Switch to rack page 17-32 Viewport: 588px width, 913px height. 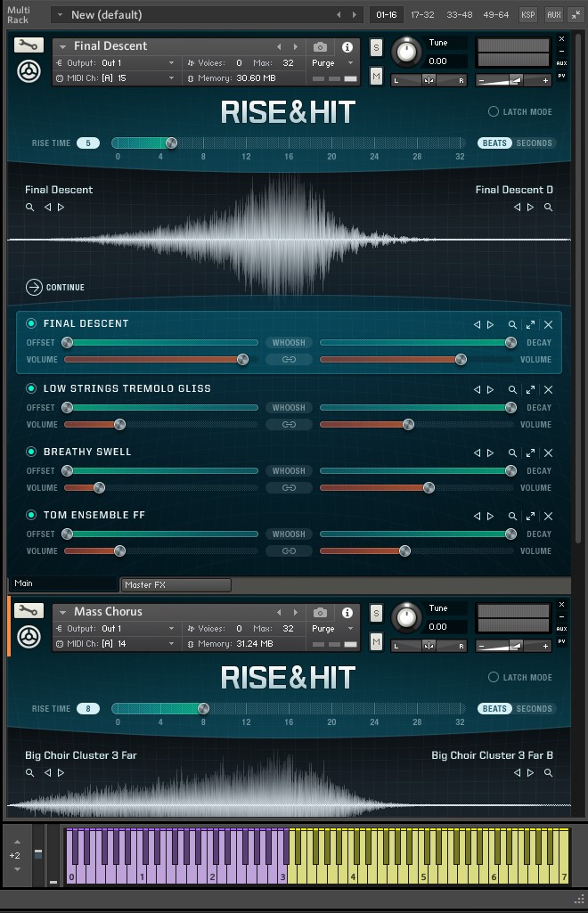click(422, 14)
